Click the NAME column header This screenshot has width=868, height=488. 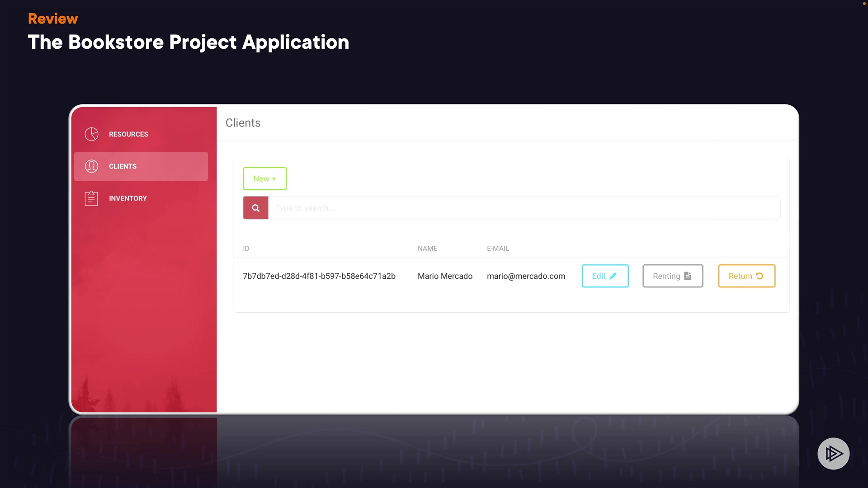tap(427, 249)
